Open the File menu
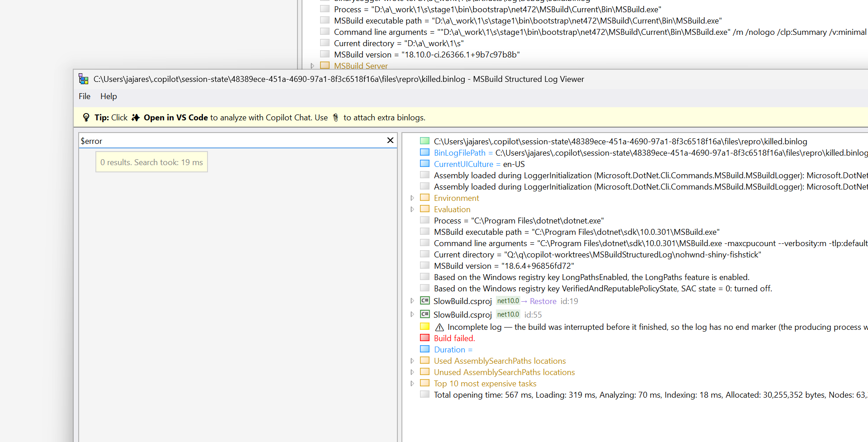The image size is (868, 442). [x=85, y=96]
